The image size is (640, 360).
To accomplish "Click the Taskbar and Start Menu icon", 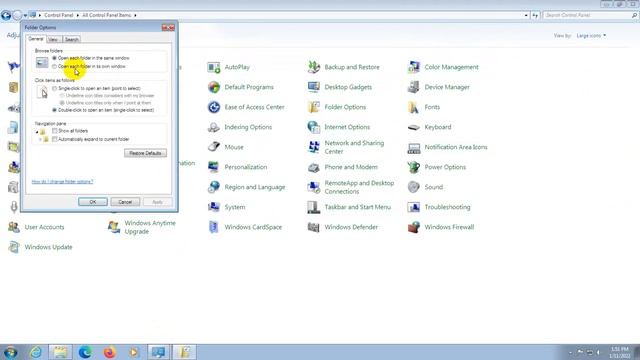I will 314,207.
